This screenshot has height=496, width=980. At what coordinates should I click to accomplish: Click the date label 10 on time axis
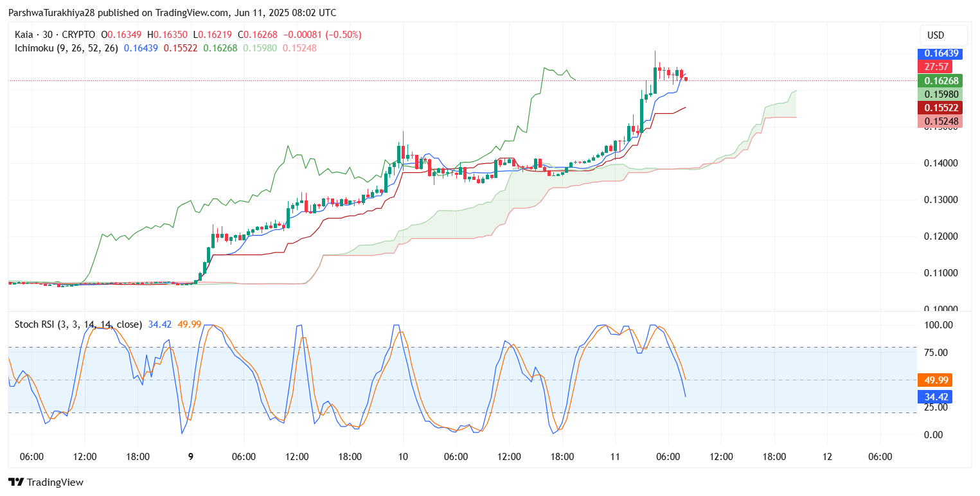click(x=403, y=457)
